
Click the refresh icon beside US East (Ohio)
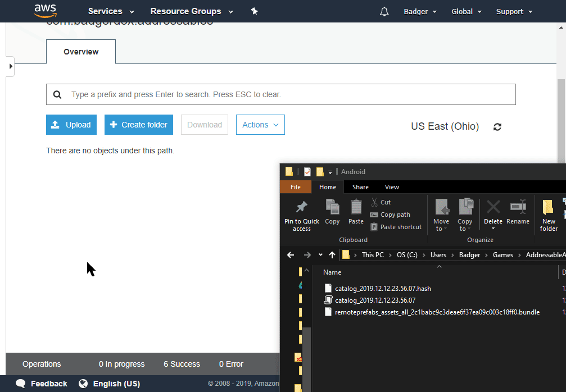coord(497,127)
